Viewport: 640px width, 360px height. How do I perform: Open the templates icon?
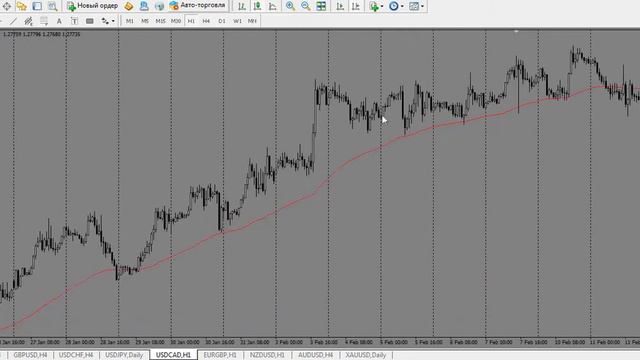414,6
